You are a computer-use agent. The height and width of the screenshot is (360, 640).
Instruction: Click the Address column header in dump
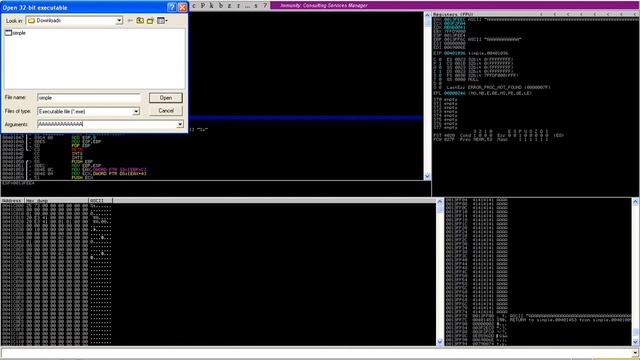(x=13, y=200)
